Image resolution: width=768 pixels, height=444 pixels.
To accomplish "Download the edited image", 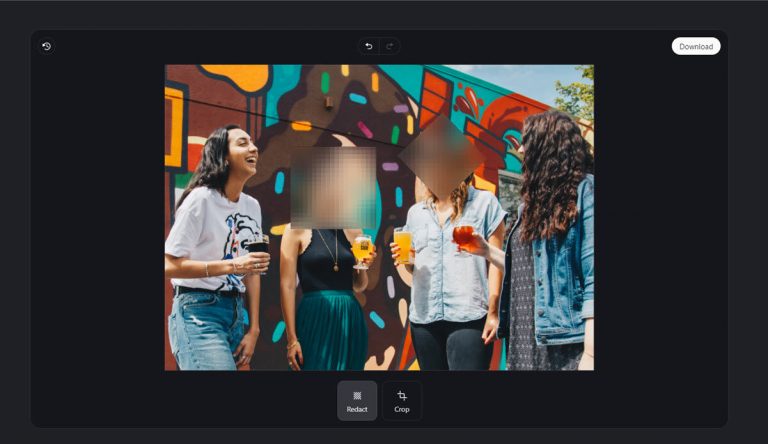I will pyautogui.click(x=695, y=46).
